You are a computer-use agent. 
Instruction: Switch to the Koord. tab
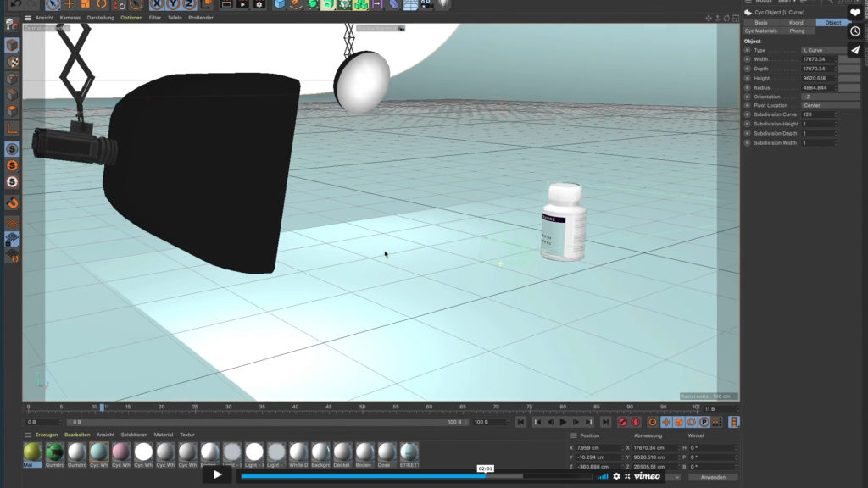(797, 23)
